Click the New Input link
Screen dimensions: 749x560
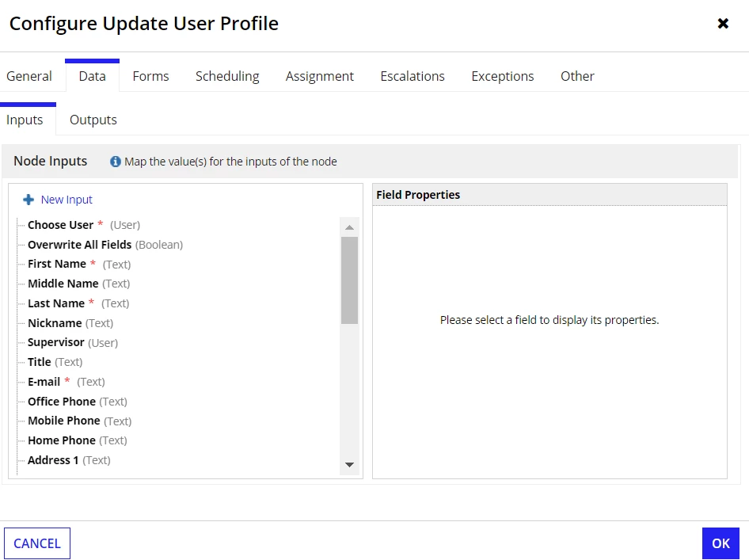[67, 200]
